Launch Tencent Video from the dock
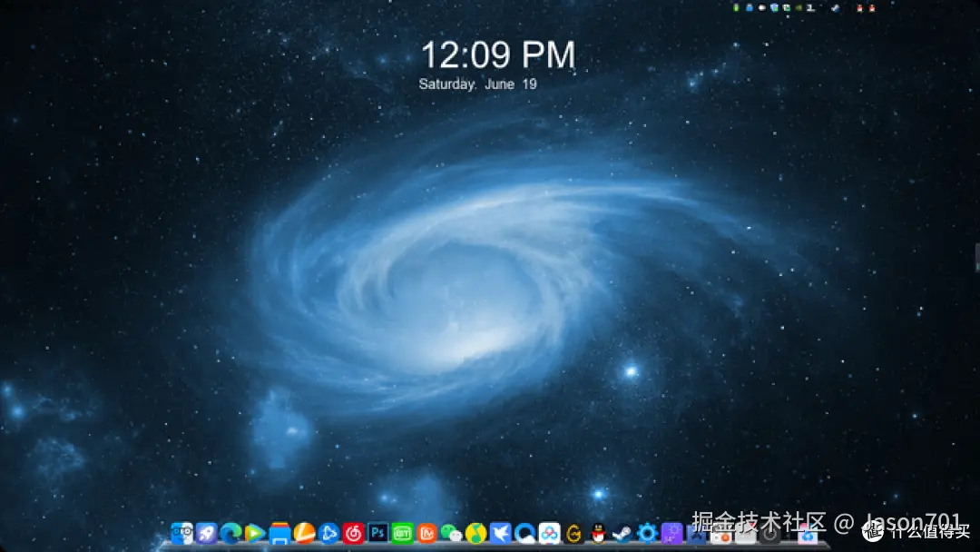 tap(255, 533)
